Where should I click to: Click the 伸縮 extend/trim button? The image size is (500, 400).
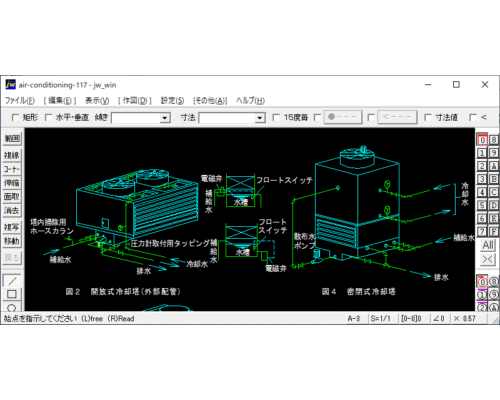tap(12, 183)
